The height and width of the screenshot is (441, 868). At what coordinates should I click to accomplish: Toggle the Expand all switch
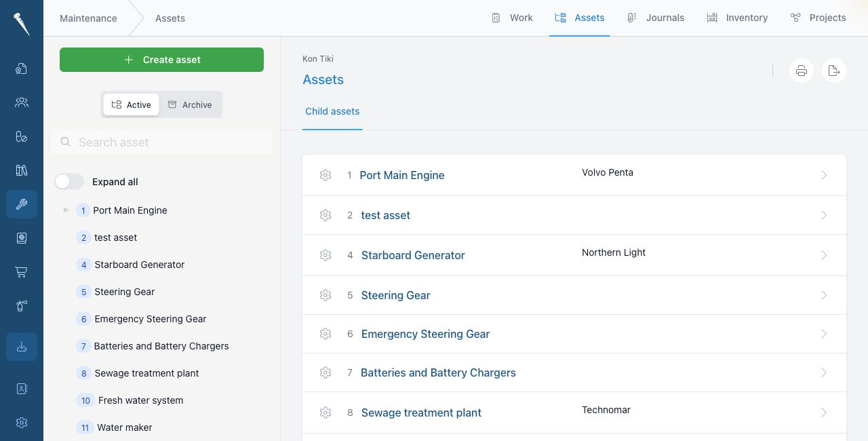69,182
